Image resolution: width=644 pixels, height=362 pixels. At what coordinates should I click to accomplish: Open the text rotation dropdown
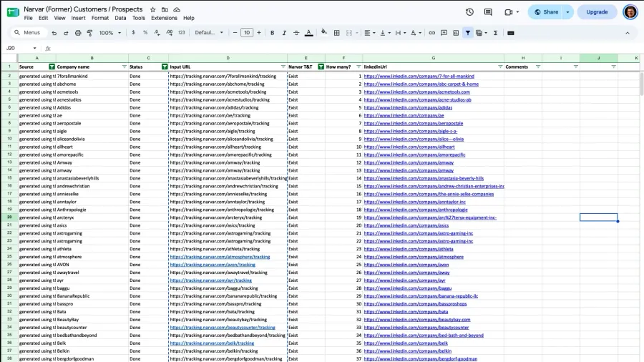[416, 33]
